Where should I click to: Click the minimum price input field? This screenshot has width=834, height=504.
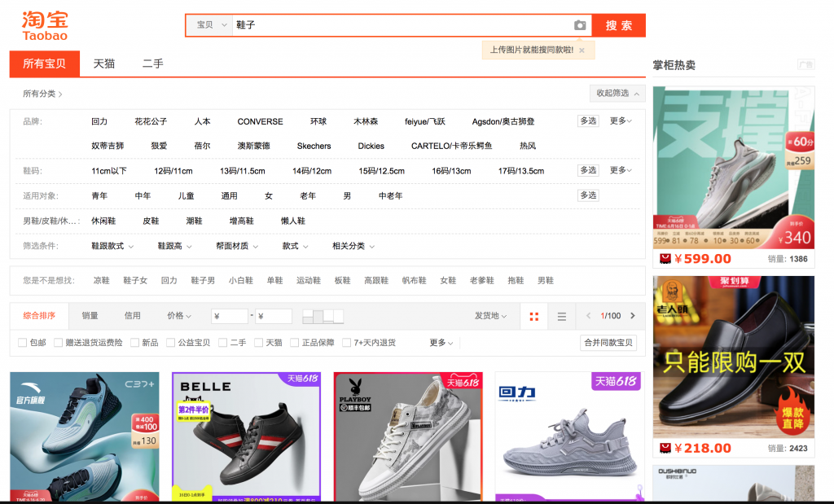tap(230, 317)
